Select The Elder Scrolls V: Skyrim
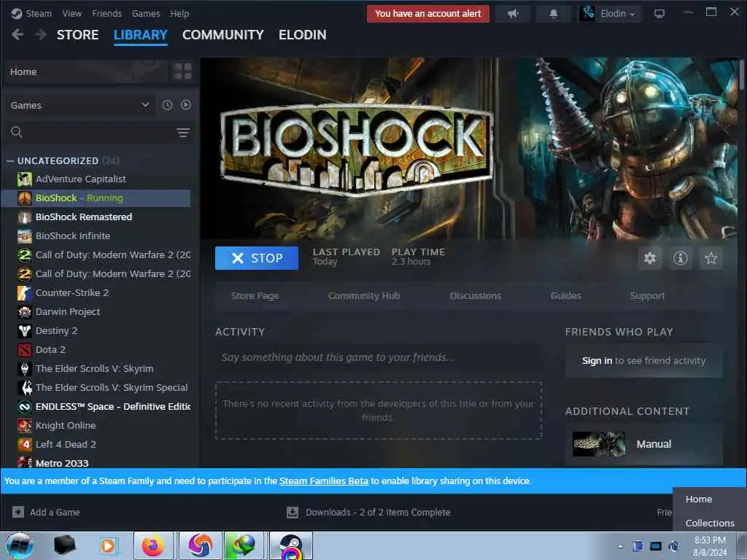 click(96, 369)
